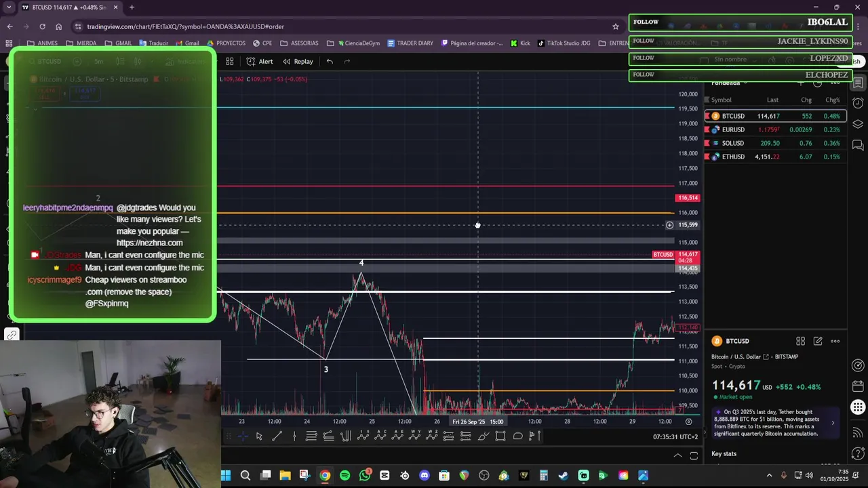Undo the last chart action
Screen dimensions: 868x488
point(330,61)
